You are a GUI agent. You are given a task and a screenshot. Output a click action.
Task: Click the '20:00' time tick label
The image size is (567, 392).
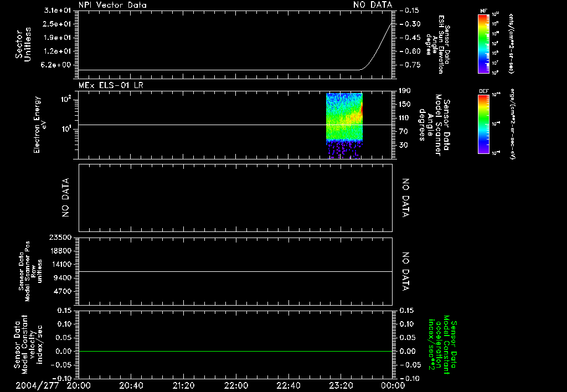pyautogui.click(x=79, y=385)
